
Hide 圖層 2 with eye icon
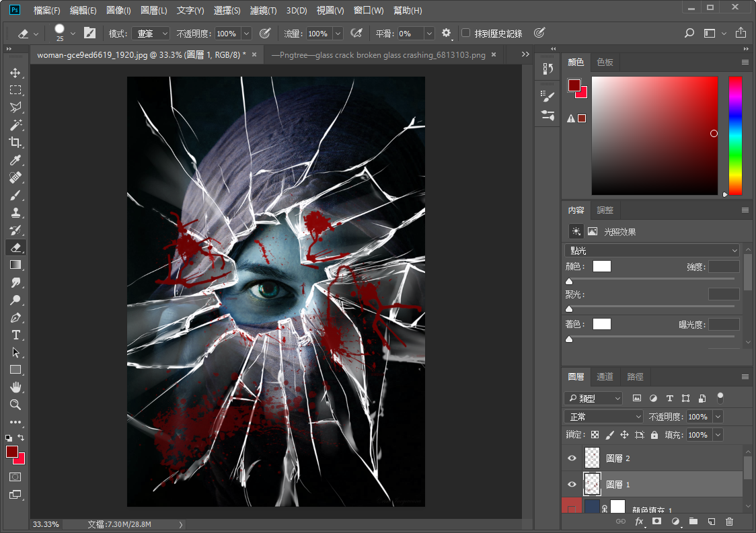pyautogui.click(x=572, y=458)
